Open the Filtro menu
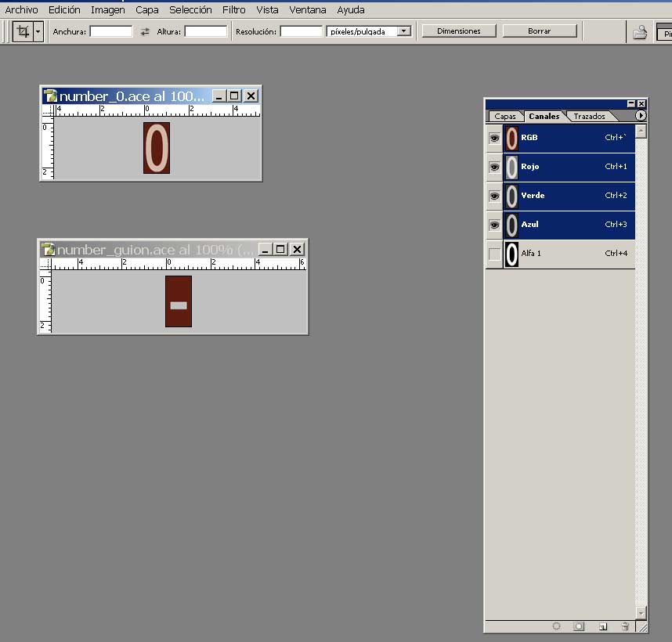 point(233,10)
